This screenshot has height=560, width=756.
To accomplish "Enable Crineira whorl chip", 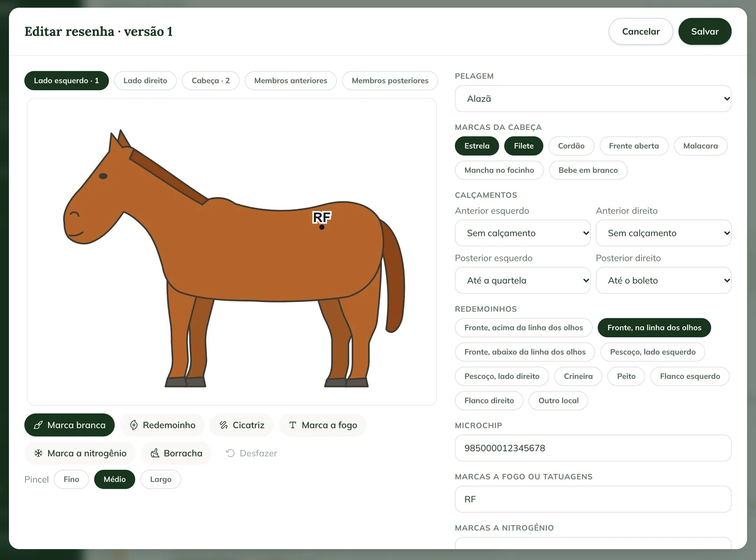I will point(578,376).
